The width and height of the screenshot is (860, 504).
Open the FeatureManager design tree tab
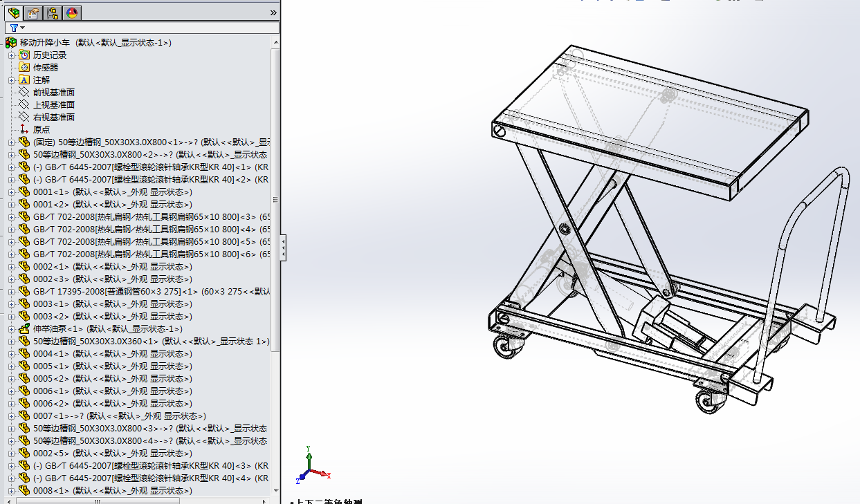[13, 12]
